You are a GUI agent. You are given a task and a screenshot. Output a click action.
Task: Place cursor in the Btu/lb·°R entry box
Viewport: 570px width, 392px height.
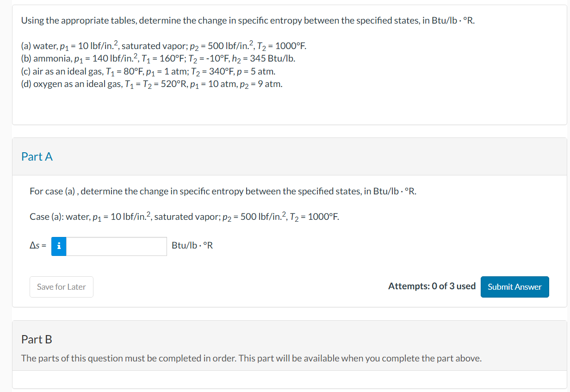click(116, 246)
